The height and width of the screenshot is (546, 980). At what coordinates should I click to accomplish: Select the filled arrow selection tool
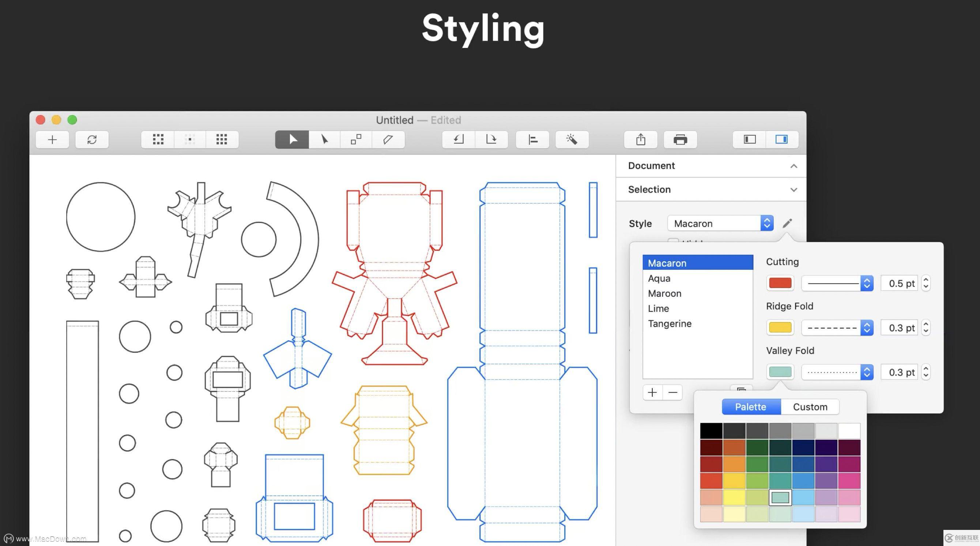click(x=292, y=140)
